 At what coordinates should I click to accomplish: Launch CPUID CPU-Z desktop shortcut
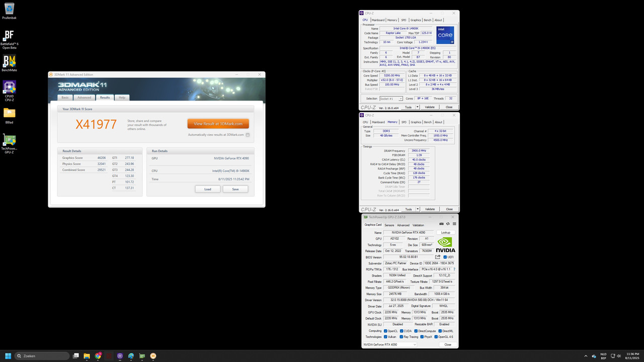(x=9, y=89)
